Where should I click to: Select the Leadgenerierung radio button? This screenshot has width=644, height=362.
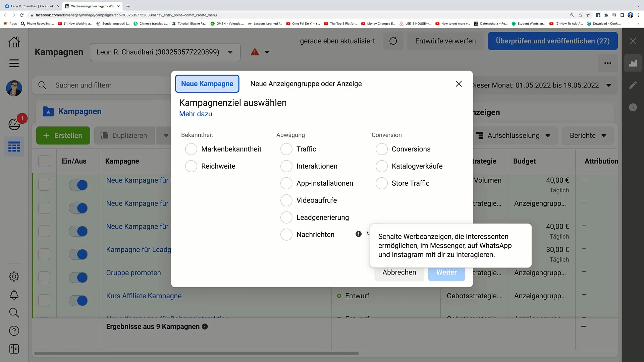[x=287, y=218]
